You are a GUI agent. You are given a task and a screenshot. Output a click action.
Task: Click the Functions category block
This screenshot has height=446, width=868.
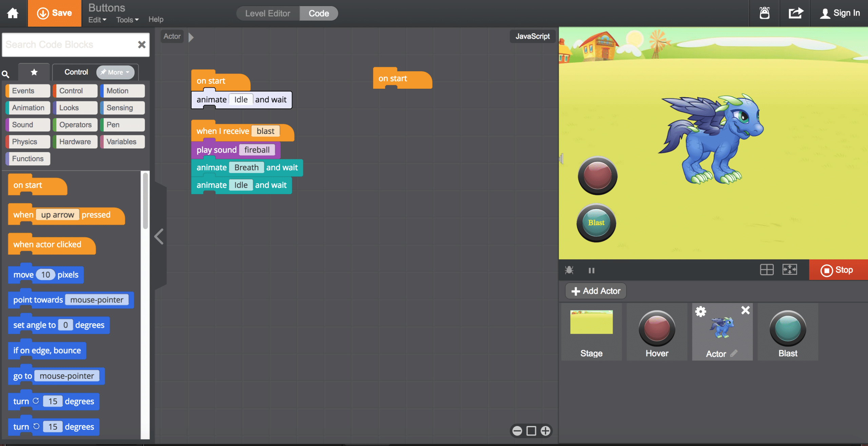point(27,158)
